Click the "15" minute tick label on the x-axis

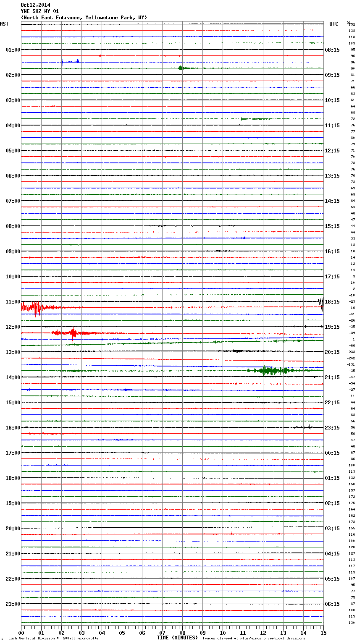(323, 633)
